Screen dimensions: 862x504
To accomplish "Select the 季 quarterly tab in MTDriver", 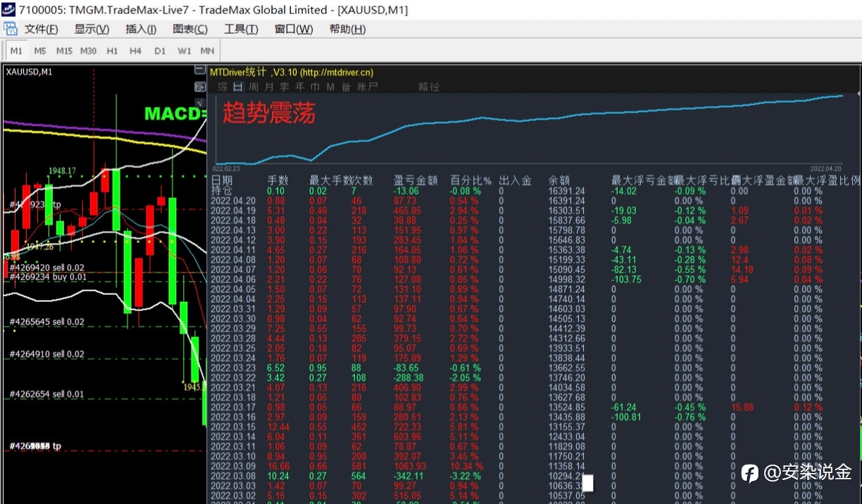I will pyautogui.click(x=285, y=87).
